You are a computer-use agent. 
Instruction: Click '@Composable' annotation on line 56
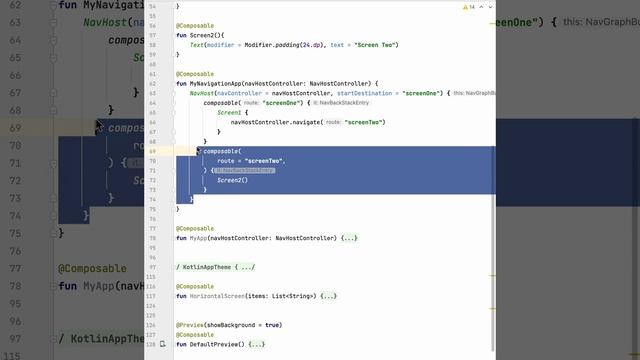(x=195, y=26)
